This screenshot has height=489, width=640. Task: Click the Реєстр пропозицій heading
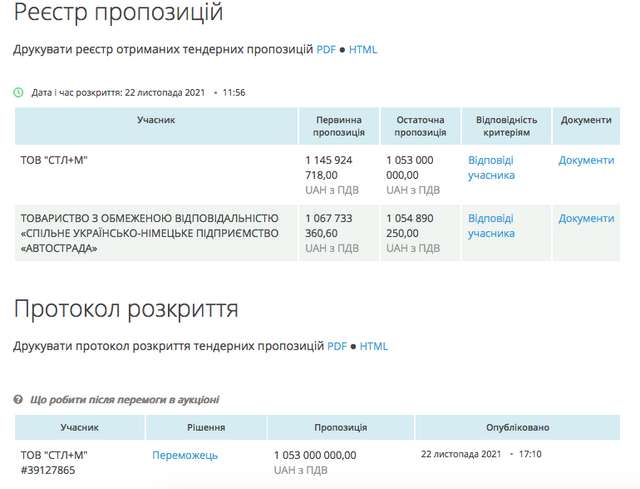118,14
